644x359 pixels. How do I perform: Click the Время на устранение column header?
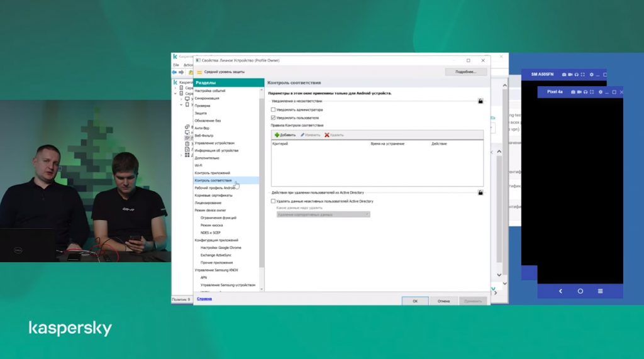coord(387,144)
